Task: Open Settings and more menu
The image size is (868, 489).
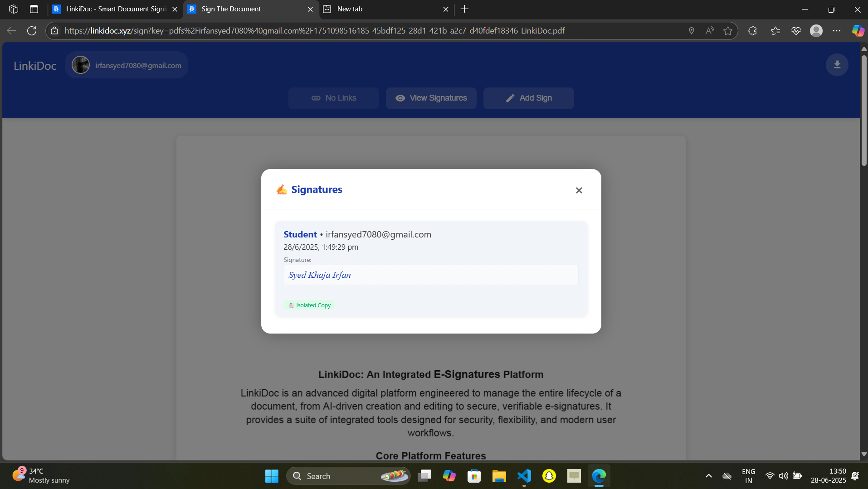Action: click(837, 31)
